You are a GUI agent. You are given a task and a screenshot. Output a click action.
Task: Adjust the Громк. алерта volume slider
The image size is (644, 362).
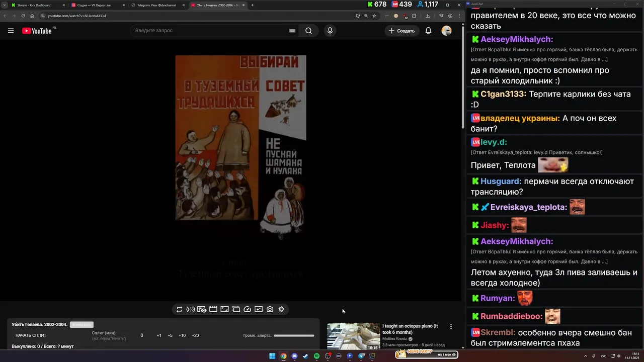[294, 335]
